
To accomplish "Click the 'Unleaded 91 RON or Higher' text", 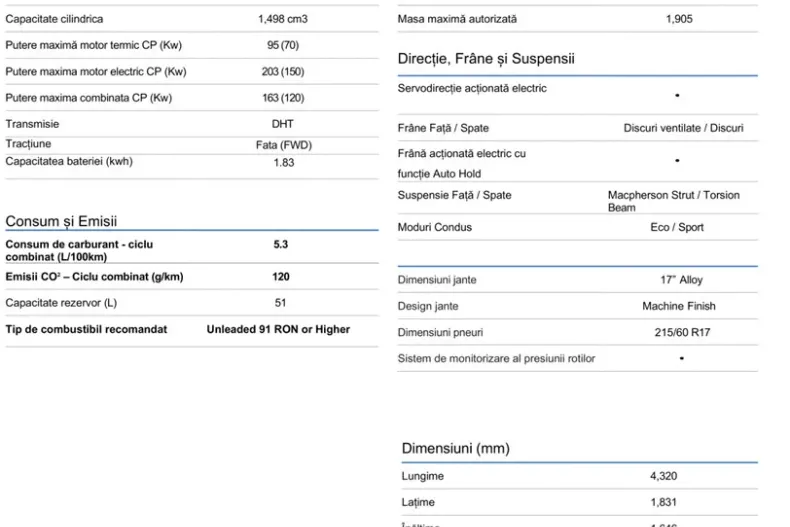I will point(278,329).
